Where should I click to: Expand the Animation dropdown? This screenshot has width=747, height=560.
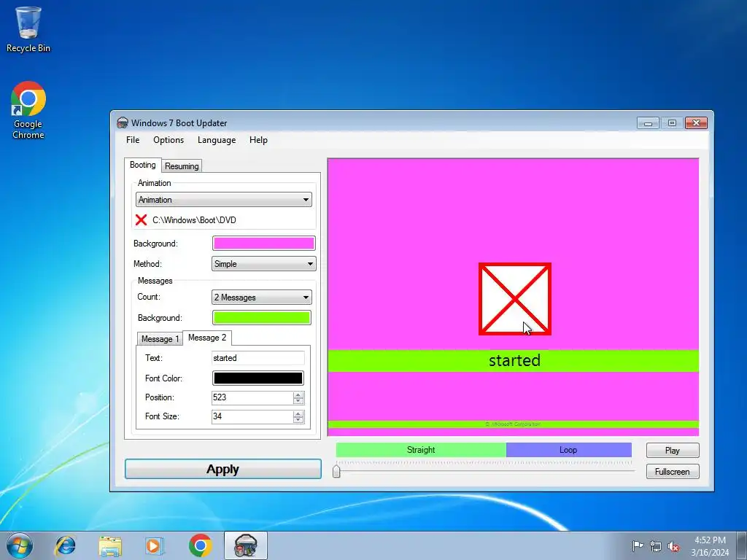224,200
